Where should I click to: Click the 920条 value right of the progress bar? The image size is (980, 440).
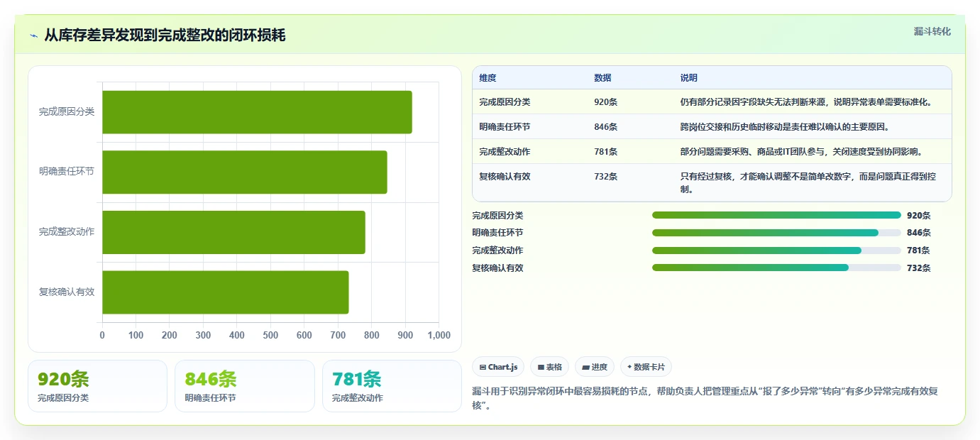click(x=919, y=215)
